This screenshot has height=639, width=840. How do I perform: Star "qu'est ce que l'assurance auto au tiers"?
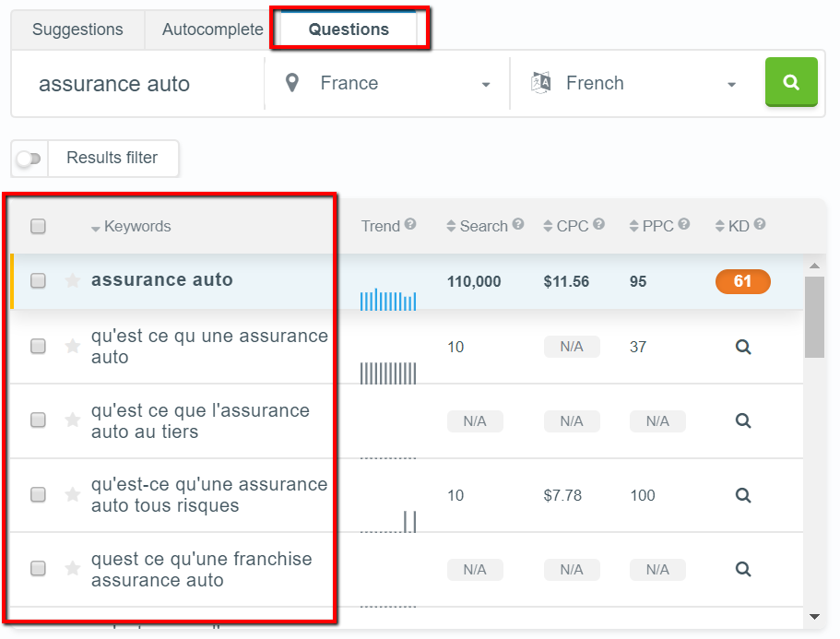pos(72,420)
